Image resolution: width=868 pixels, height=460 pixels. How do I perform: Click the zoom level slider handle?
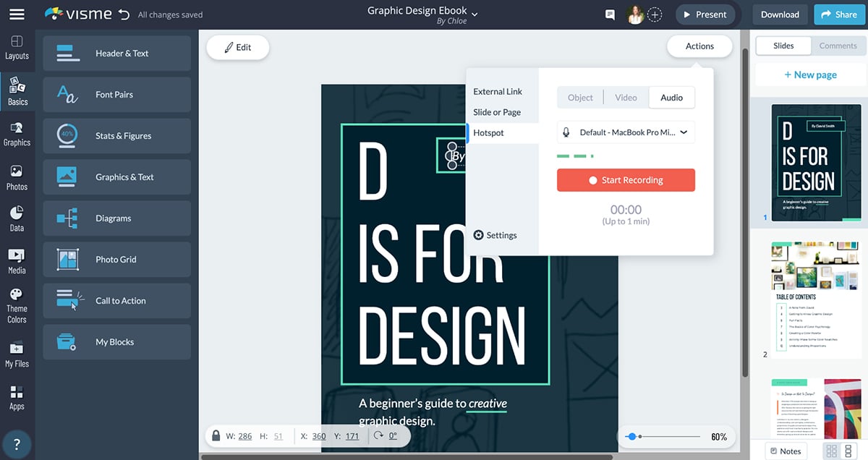click(631, 437)
